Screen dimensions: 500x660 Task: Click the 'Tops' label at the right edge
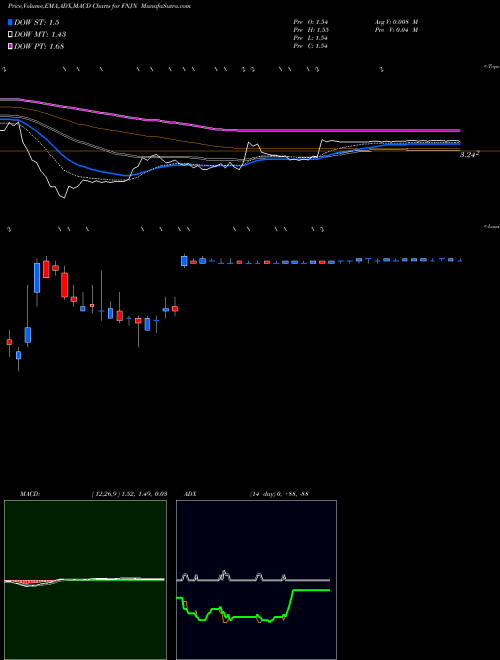492,67
